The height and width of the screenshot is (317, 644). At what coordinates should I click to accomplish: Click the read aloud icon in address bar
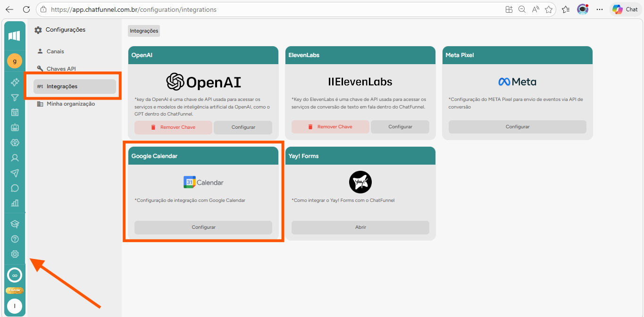click(535, 9)
